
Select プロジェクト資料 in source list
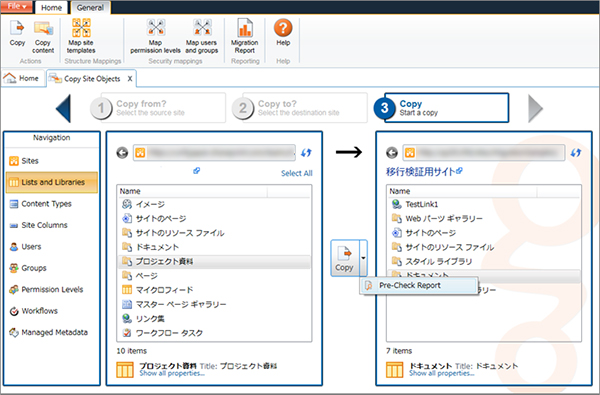point(214,261)
